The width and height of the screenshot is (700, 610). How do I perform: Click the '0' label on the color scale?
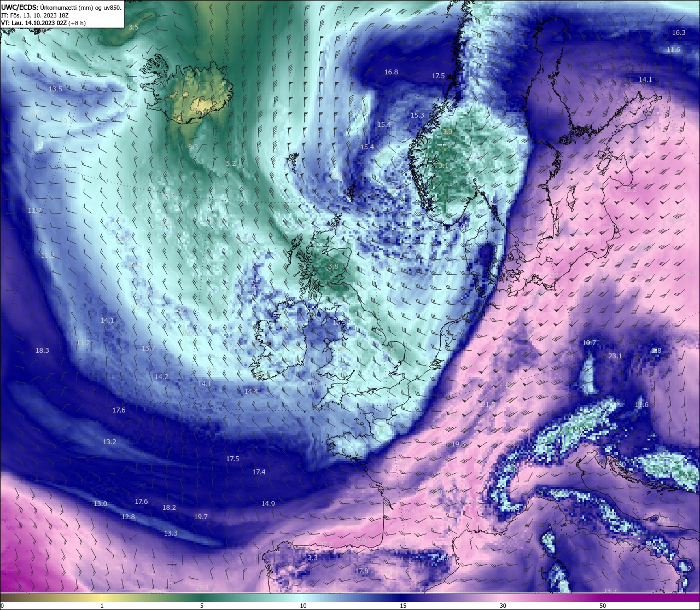tap(2, 606)
